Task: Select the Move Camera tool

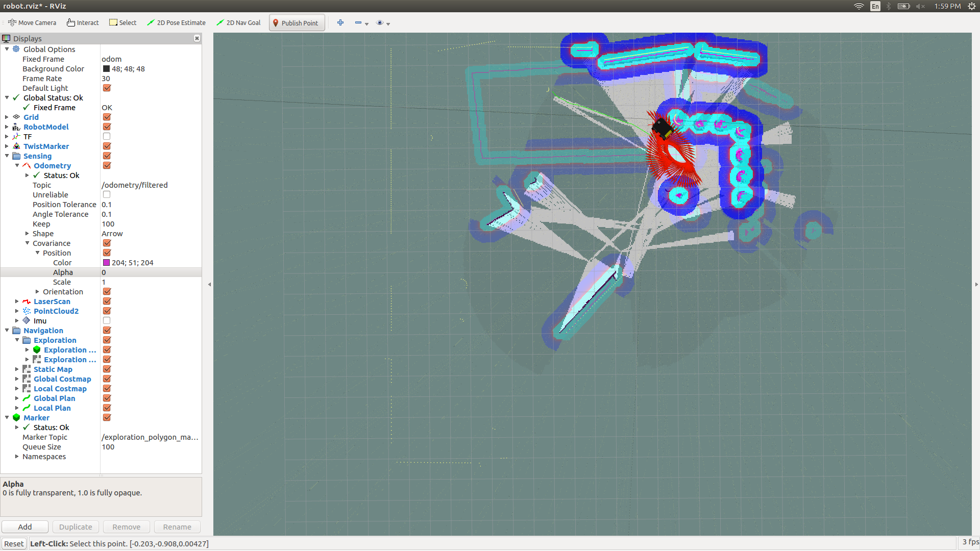Action: click(x=32, y=23)
